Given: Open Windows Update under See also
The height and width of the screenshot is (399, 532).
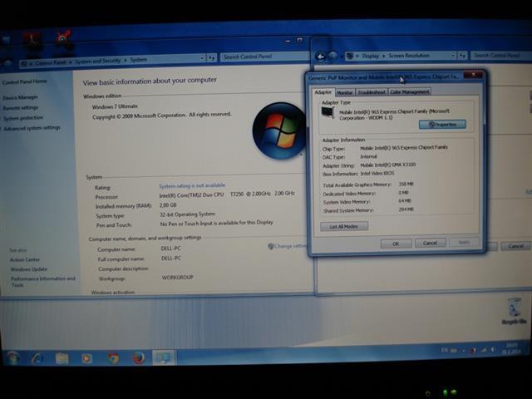Looking at the screenshot, I should point(29,269).
